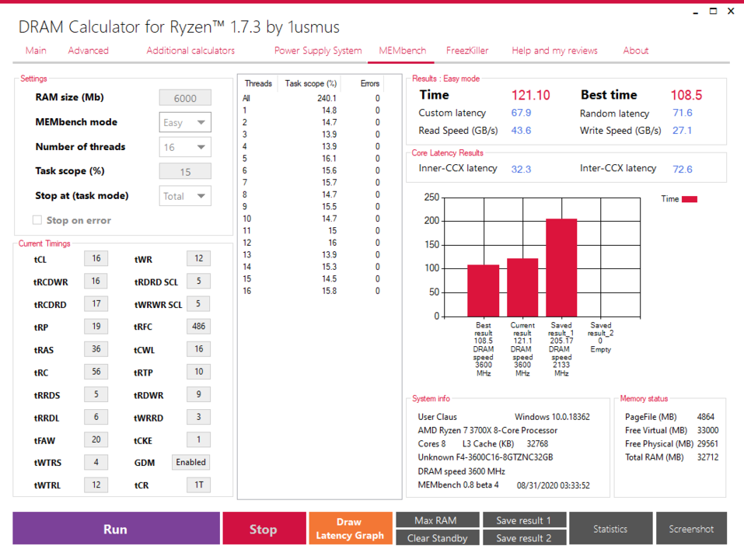Click the tFAW value 20
The height and width of the screenshot is (560, 744).
pos(96,439)
